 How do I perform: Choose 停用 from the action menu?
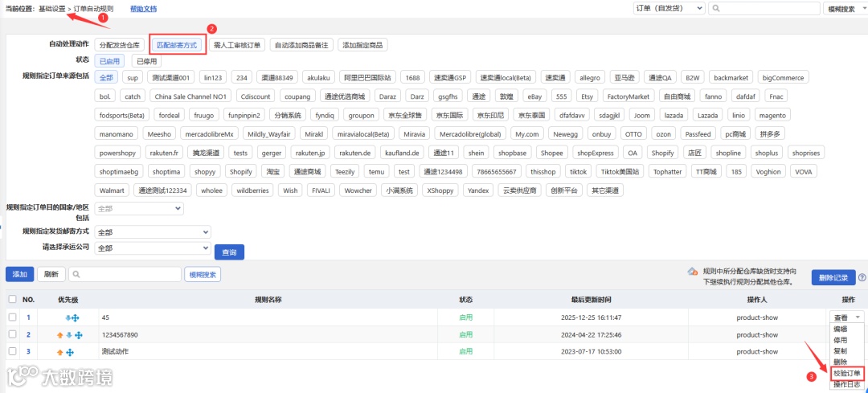click(841, 340)
